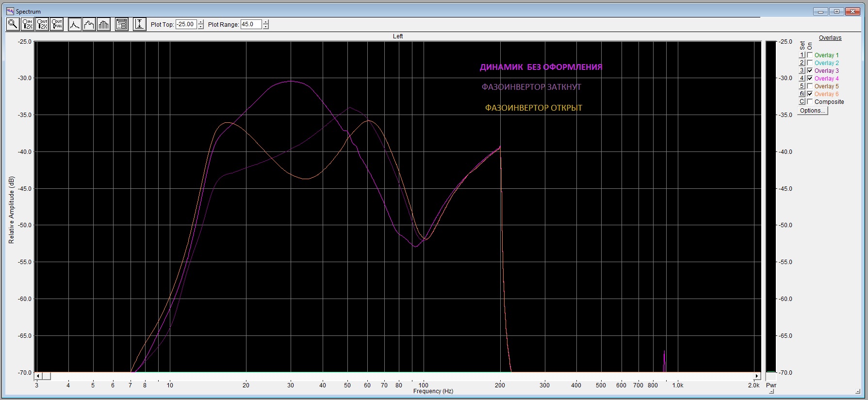Select the zoom magnifier tool
Screen dimensions: 868x400
(x=13, y=24)
